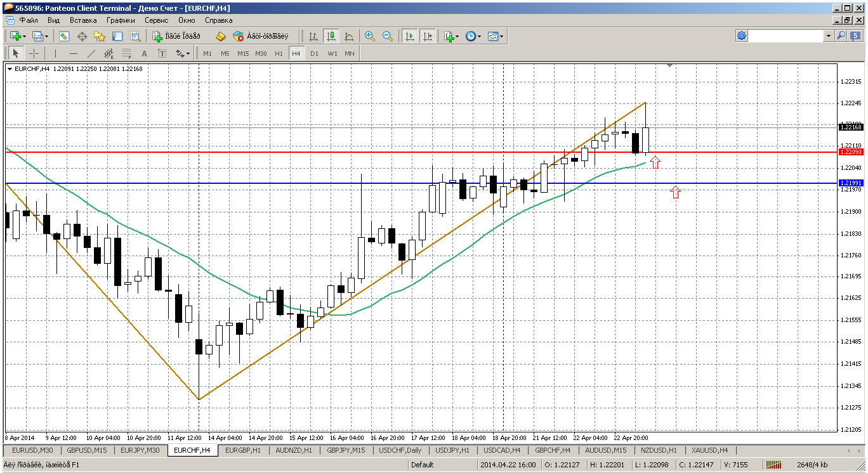Image resolution: width=868 pixels, height=473 pixels.
Task: Open the Справка menu
Action: [x=219, y=20]
